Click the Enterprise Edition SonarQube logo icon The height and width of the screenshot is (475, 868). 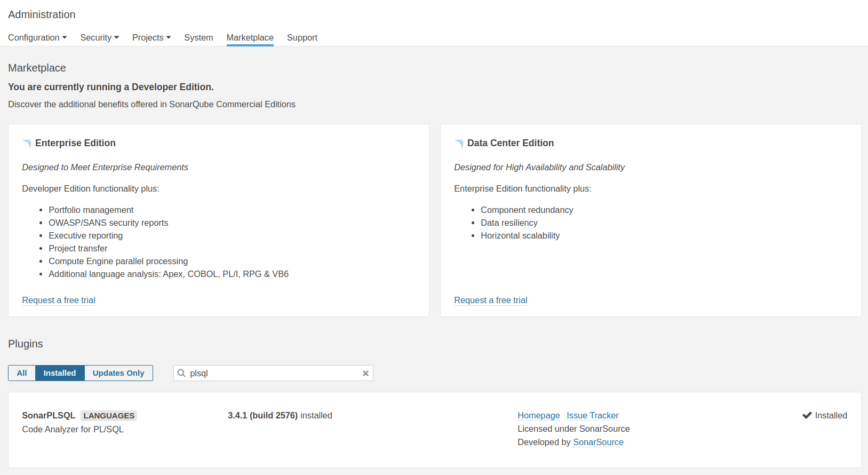pyautogui.click(x=27, y=143)
